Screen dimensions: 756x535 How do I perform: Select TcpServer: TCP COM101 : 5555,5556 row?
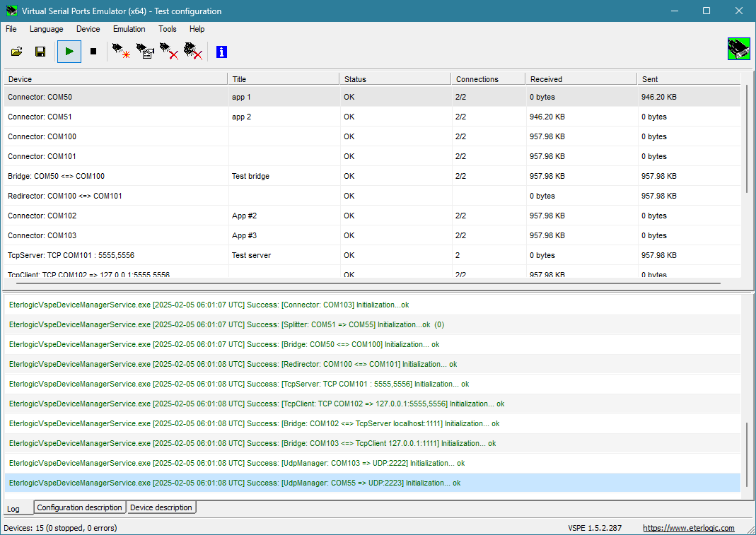pos(372,255)
